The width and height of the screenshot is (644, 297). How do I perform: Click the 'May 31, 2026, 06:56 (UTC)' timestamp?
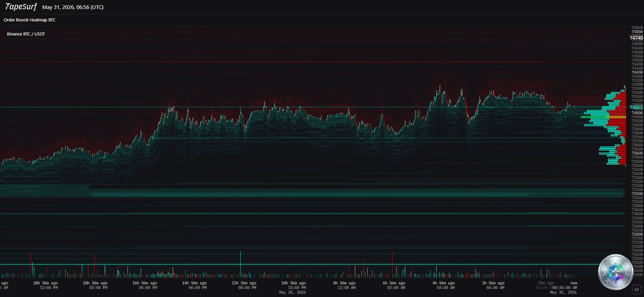click(73, 7)
